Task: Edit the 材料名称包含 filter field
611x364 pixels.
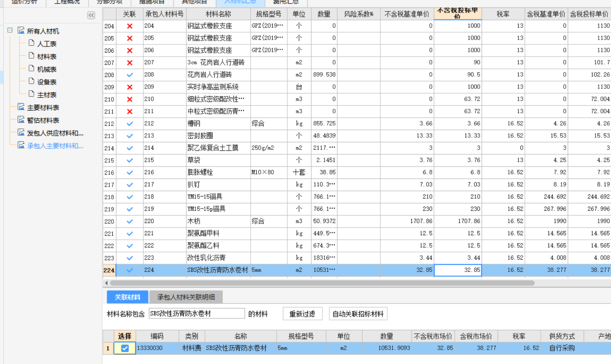Action: click(x=197, y=313)
